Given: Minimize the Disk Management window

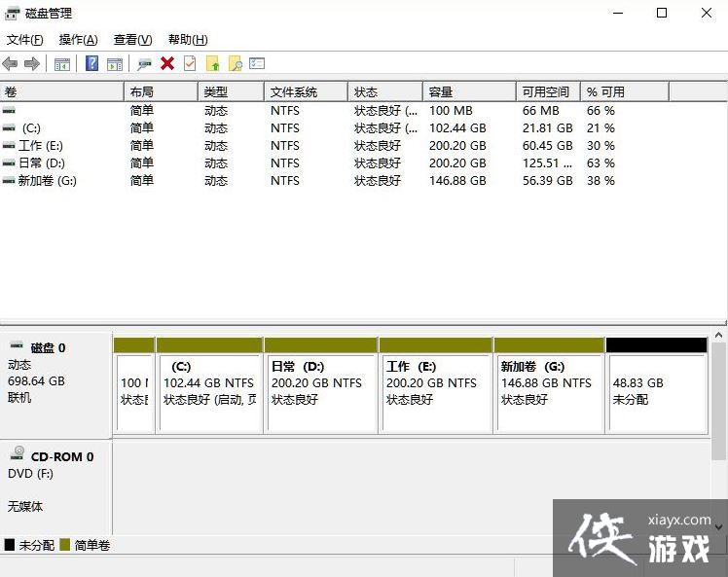Looking at the screenshot, I should (618, 13).
